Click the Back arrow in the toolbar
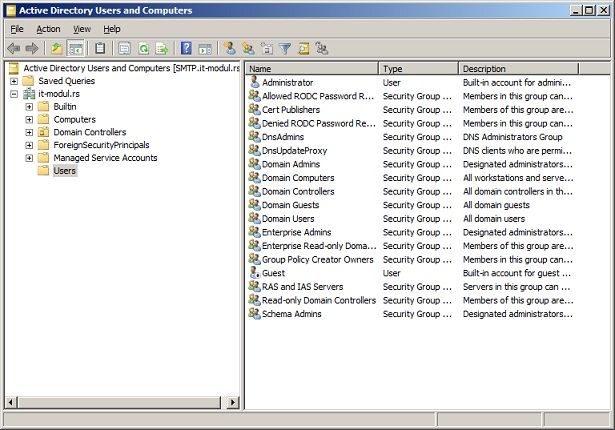The image size is (615, 430). (14, 49)
